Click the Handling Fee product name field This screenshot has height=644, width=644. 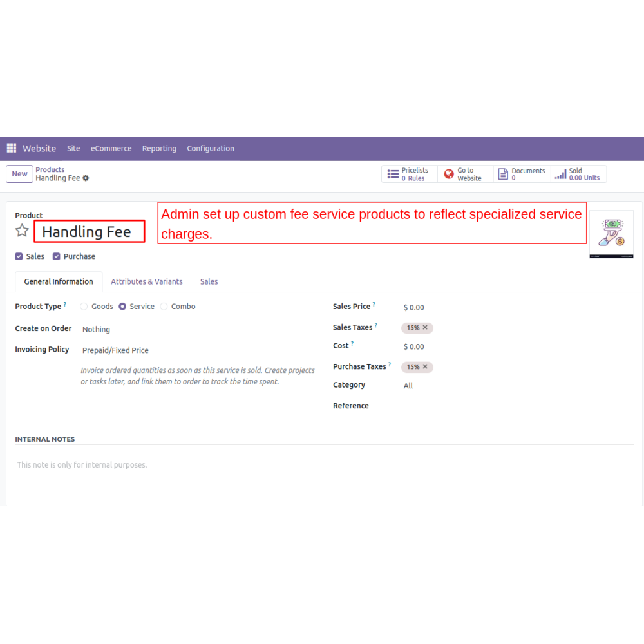click(90, 231)
